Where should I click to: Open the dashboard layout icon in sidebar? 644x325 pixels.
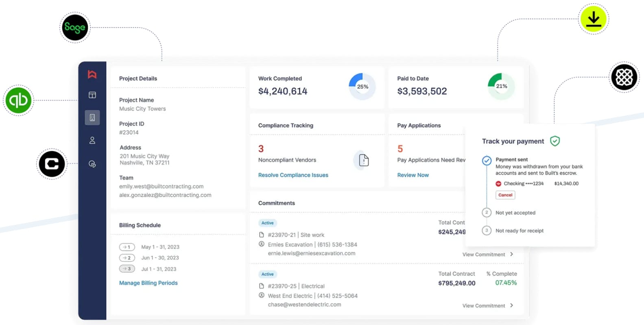pyautogui.click(x=92, y=95)
